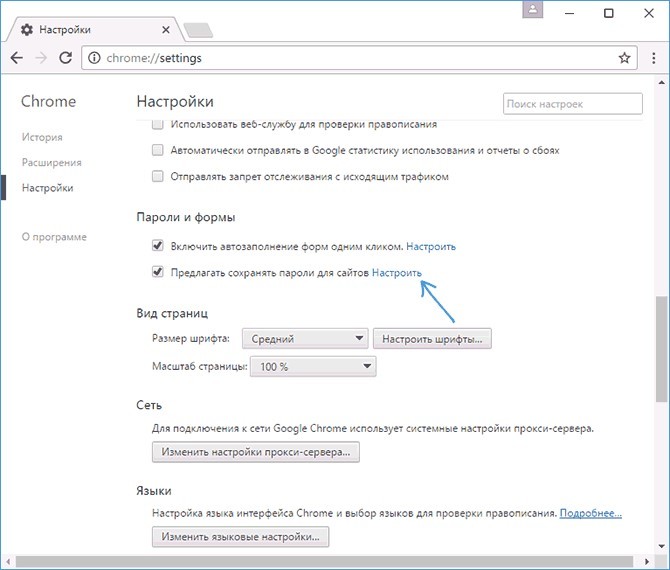670x570 pixels.
Task: Click the site info icon in address bar
Action: 92,58
